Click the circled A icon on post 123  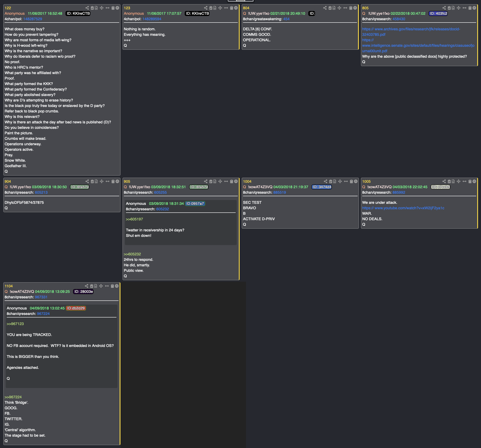(x=236, y=8)
